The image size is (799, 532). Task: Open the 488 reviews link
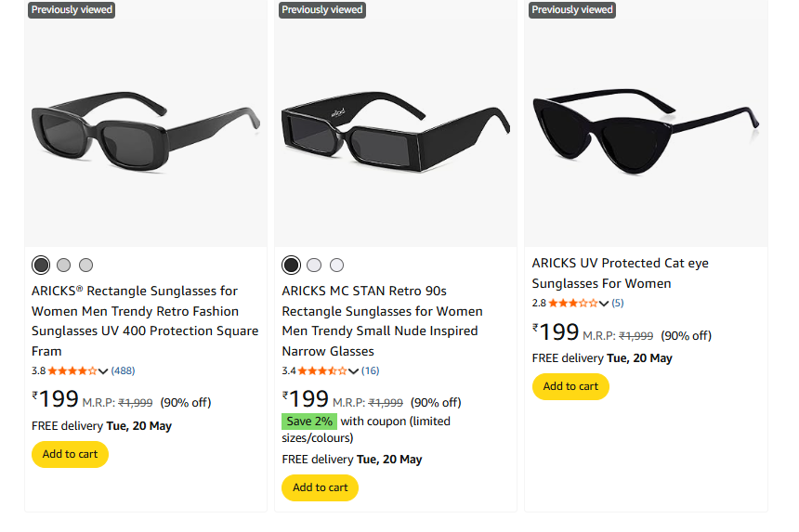tap(124, 370)
